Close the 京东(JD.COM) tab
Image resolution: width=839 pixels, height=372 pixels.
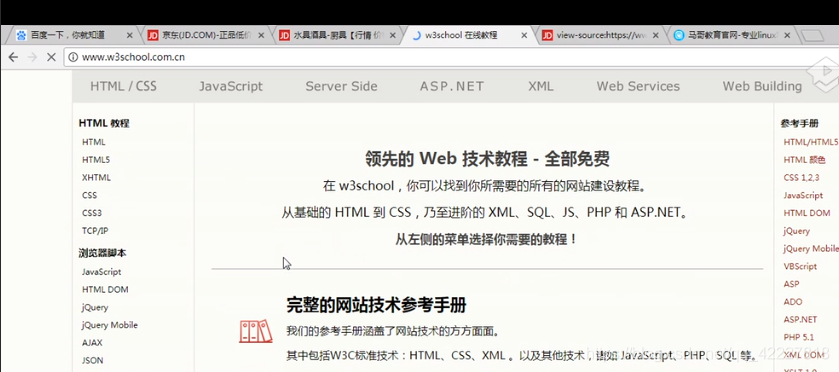tap(261, 35)
